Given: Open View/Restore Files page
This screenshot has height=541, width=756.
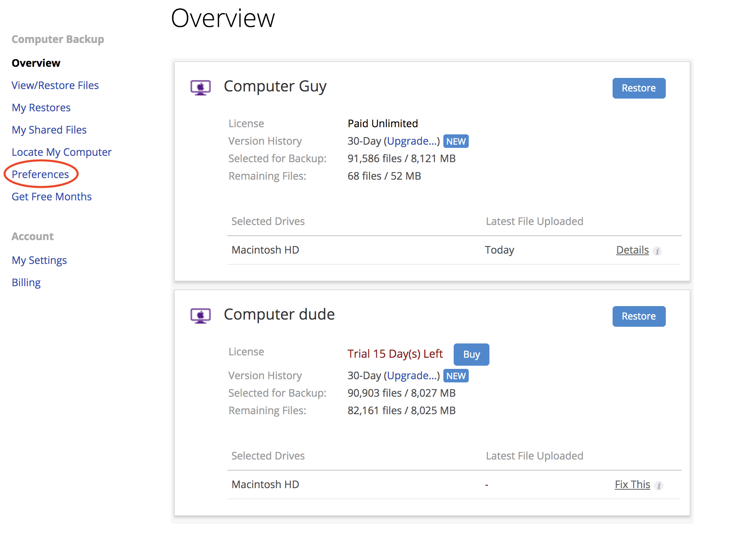Looking at the screenshot, I should point(55,85).
